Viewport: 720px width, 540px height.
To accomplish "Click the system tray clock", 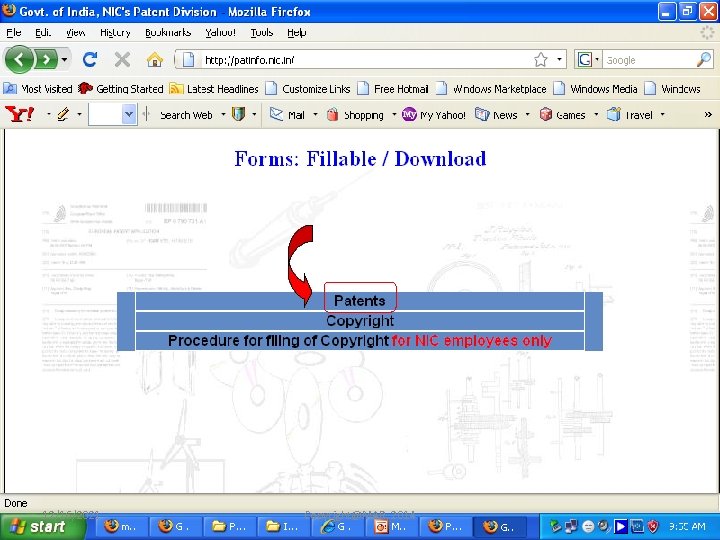I will click(687, 527).
